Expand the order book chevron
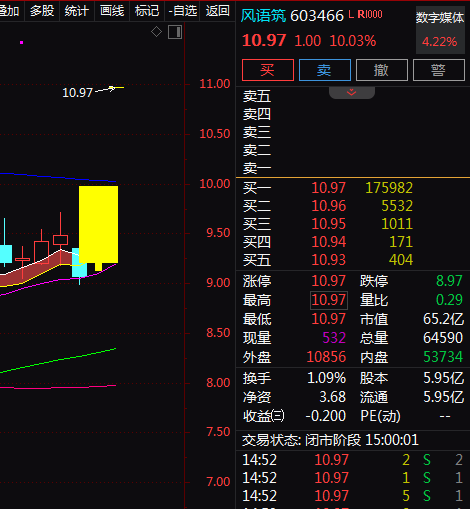Viewport: 470px width, 509px height. click(352, 92)
